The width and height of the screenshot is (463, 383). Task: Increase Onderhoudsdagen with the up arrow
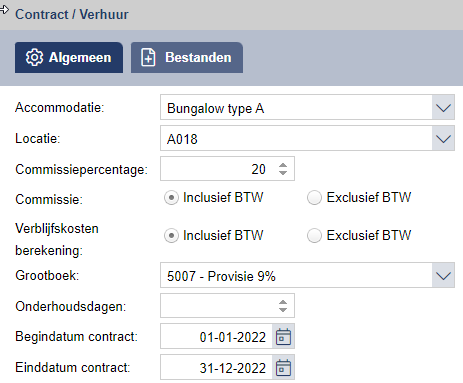pos(283,302)
